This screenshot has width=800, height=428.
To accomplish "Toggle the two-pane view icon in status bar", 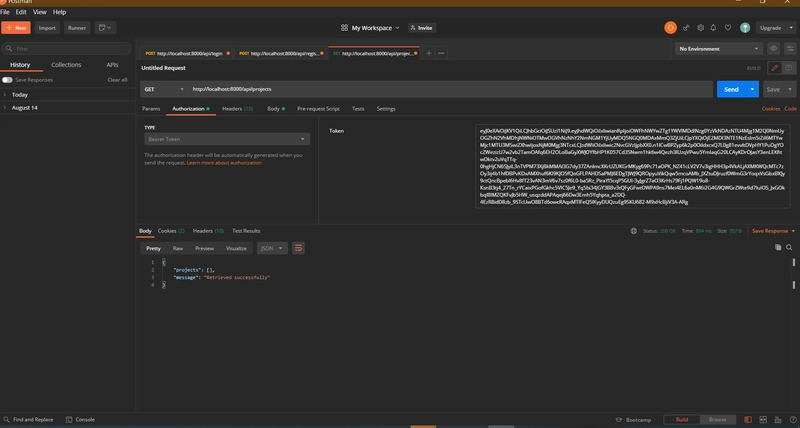I will [x=748, y=419].
